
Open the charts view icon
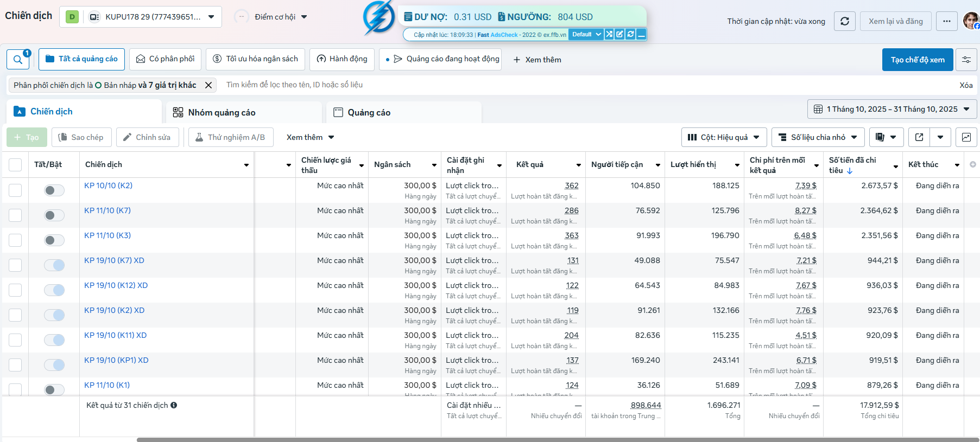coord(966,137)
